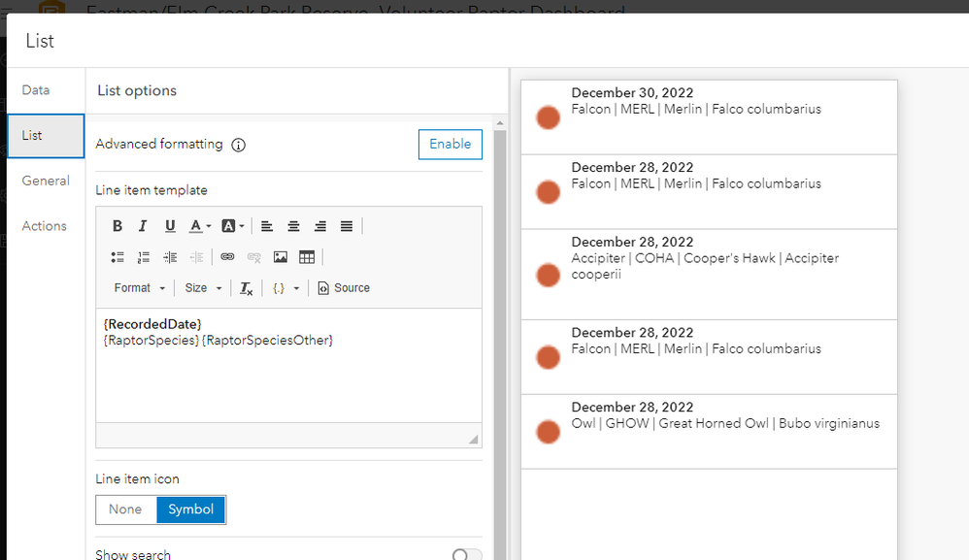Screen dimensions: 969x560
Task: Insert a table into the template
Action: pyautogui.click(x=307, y=257)
